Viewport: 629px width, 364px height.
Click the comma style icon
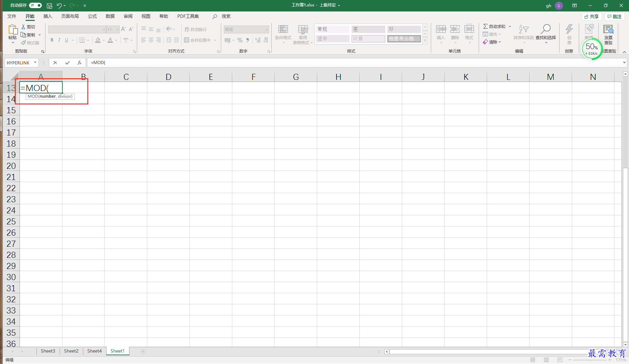248,40
